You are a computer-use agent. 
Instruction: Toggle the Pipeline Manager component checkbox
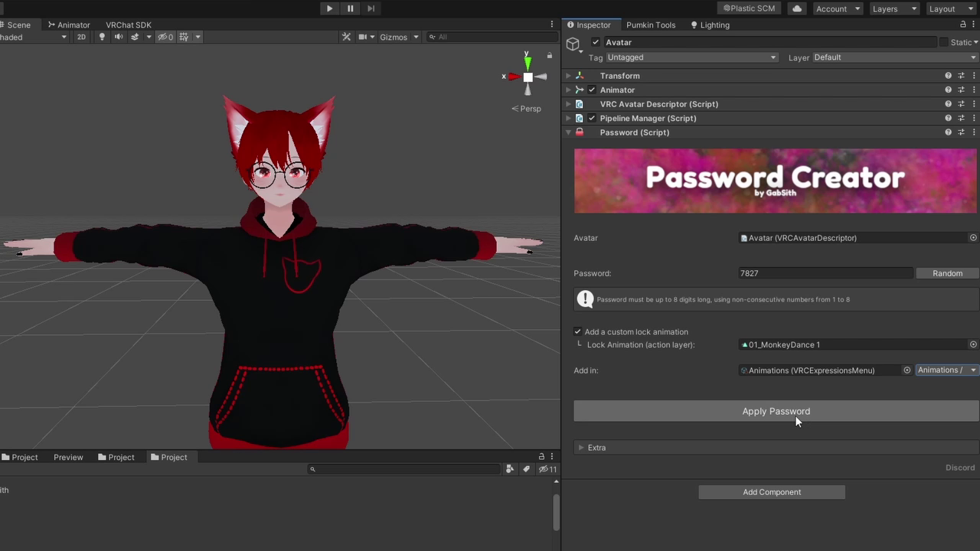pos(591,118)
